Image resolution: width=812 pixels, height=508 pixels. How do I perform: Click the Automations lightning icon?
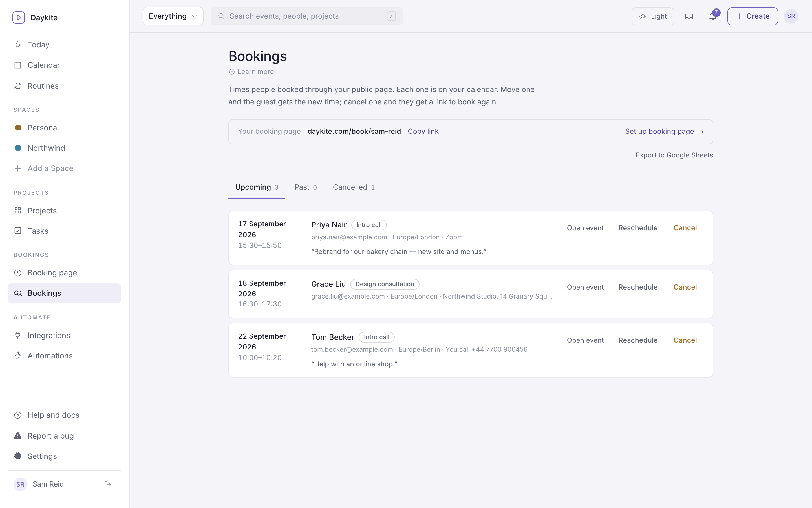(x=18, y=356)
